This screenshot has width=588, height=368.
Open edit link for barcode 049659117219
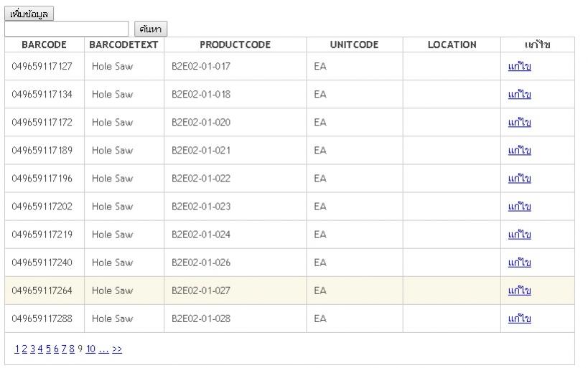519,235
